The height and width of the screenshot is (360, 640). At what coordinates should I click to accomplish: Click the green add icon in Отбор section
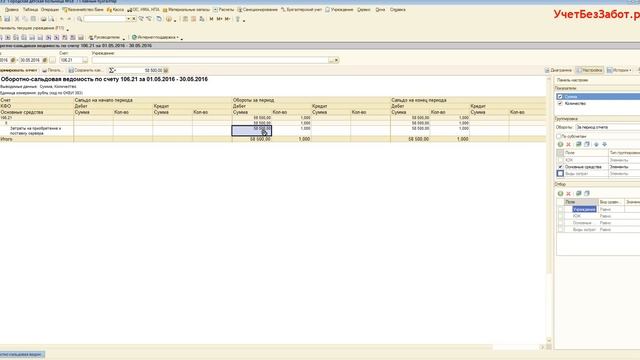560,193
